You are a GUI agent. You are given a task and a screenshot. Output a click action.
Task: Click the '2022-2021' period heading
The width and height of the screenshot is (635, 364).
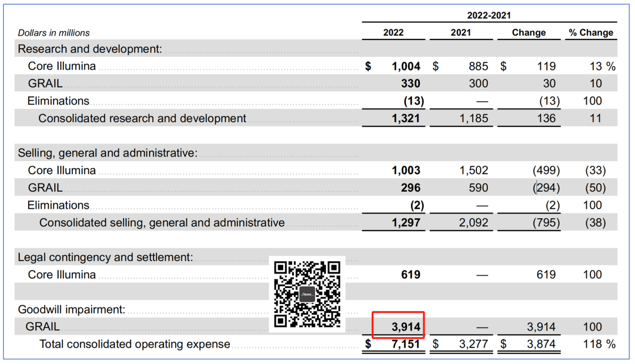point(489,15)
